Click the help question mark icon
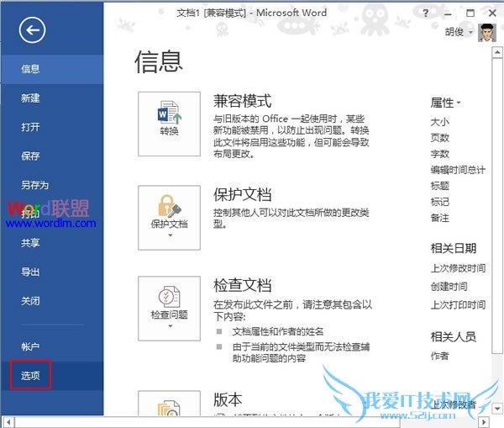504x428 pixels. [x=426, y=13]
